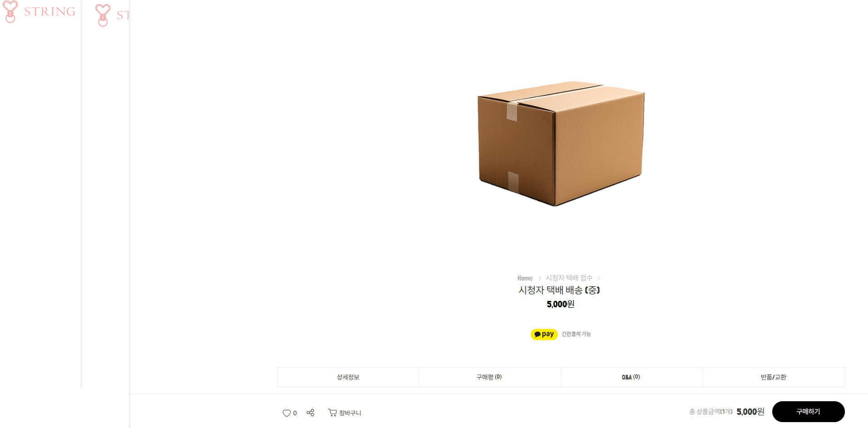This screenshot has height=428, width=868.
Task: Click the full STRING wordmark text
Action: point(49,11)
